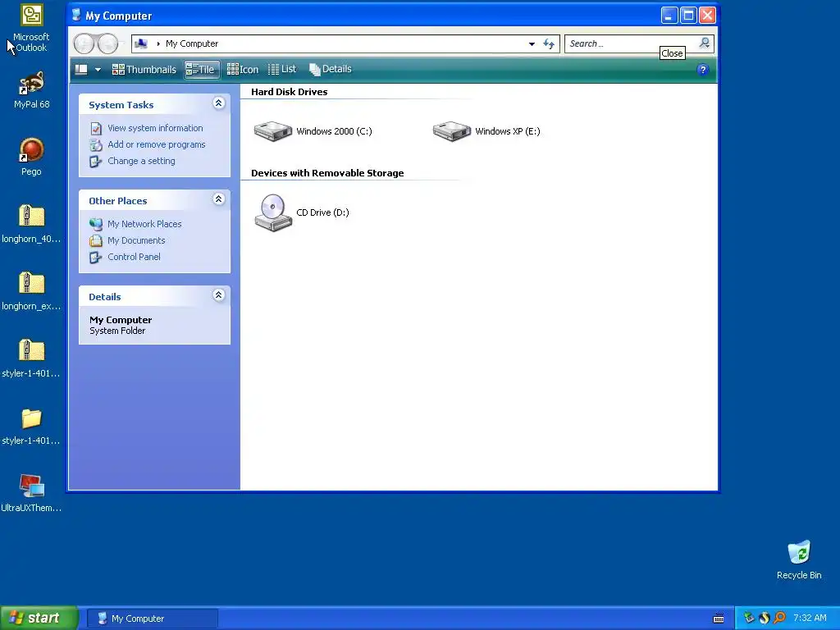Collapse the System Tasks panel

pos(218,103)
